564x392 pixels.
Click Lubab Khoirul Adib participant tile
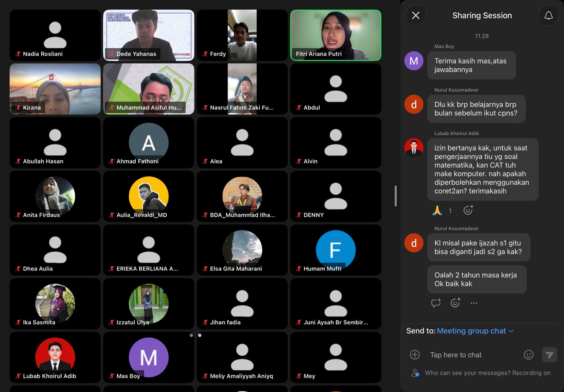pos(55,357)
